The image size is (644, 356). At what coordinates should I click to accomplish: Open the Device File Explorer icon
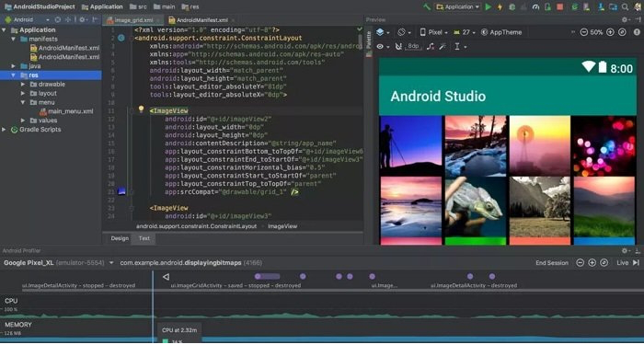pyautogui.click(x=614, y=7)
